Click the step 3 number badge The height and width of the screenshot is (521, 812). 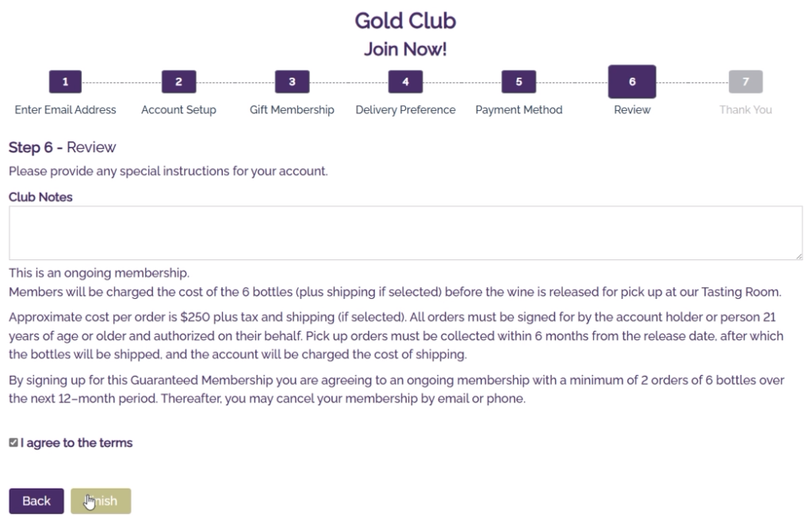pos(292,82)
